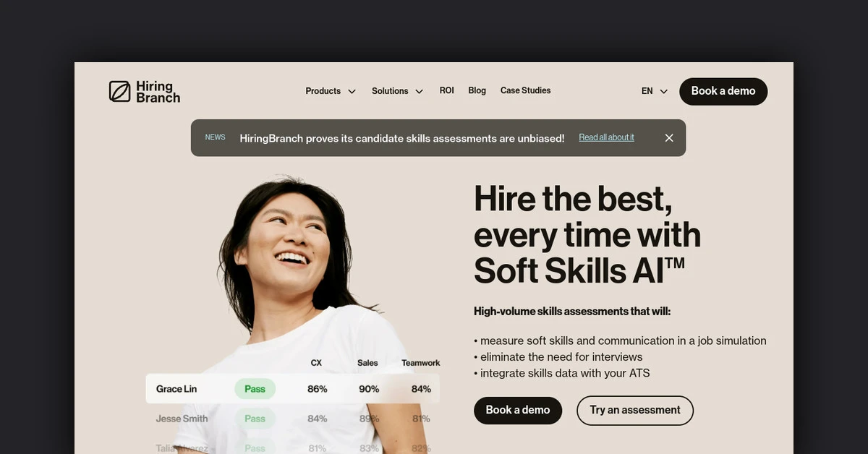
Task: Click Jesse Smith's Pass badge
Action: (255, 419)
